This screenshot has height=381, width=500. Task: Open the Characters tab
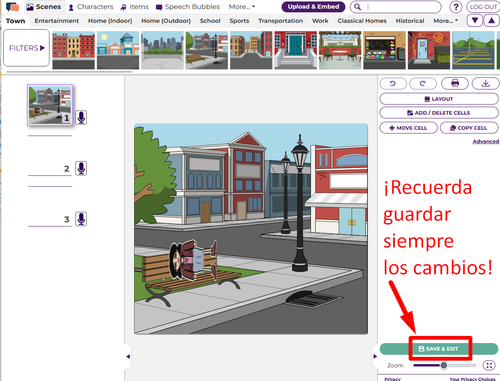(91, 7)
